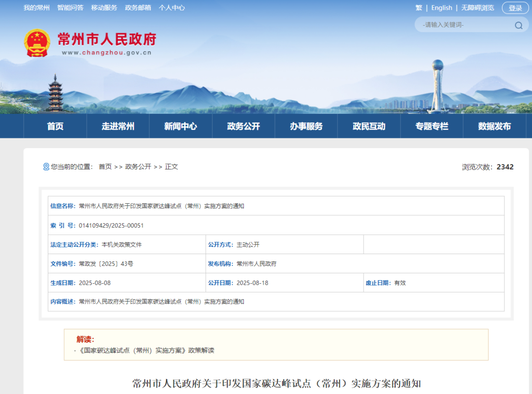Switch to traditional Chinese with 繁
Image resolution: width=532 pixels, height=394 pixels.
(419, 8)
